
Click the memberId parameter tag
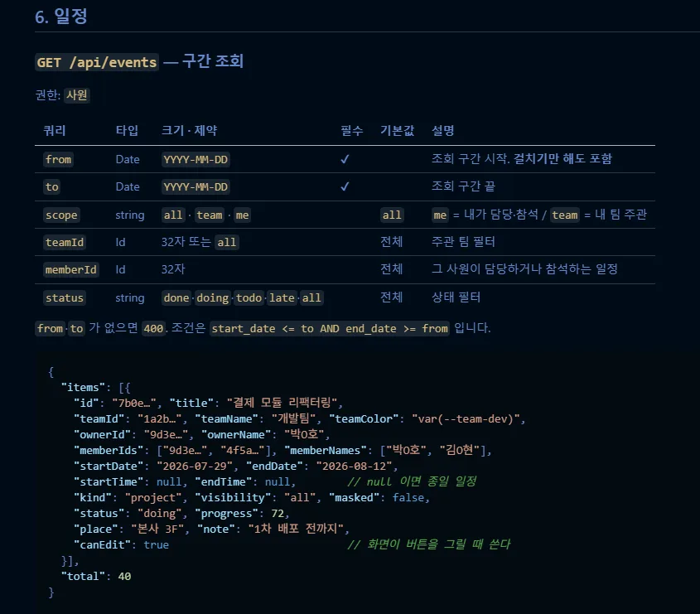[70, 270]
